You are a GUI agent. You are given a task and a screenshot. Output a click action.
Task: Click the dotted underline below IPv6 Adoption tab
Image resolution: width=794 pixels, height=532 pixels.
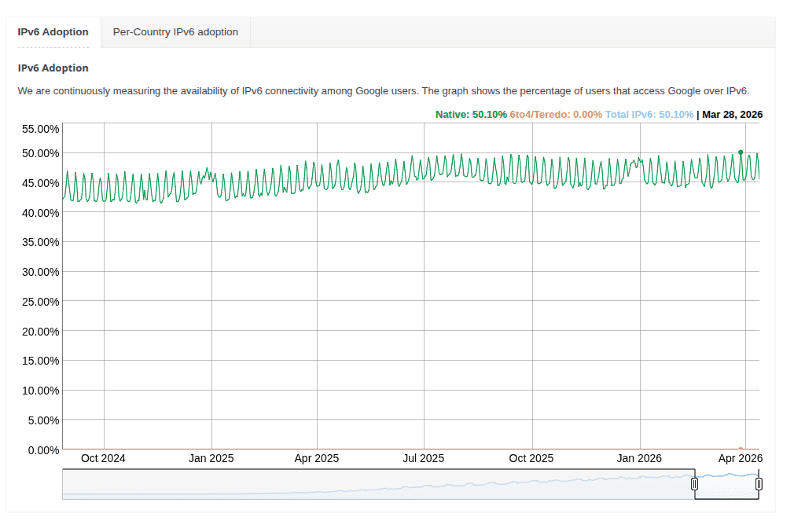(x=53, y=46)
